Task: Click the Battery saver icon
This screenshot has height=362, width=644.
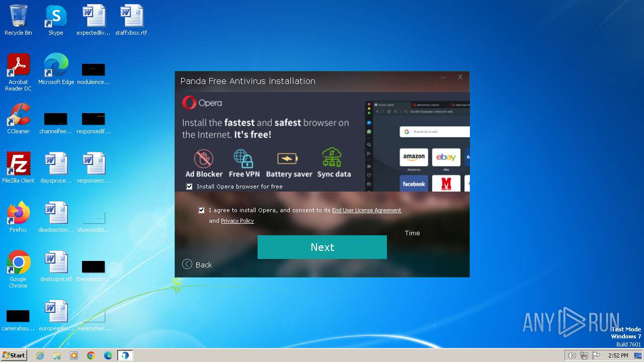Action: click(x=288, y=159)
